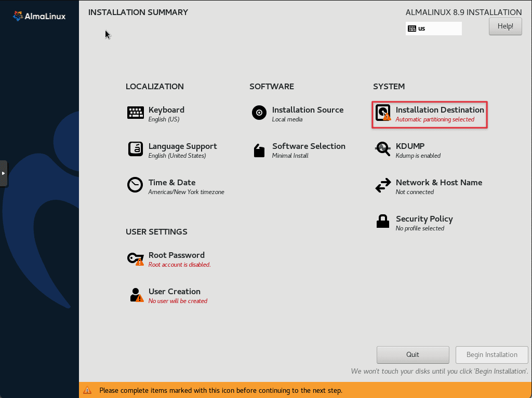532x398 pixels.
Task: Click the Root Password key icon
Action: pyautogui.click(x=136, y=258)
